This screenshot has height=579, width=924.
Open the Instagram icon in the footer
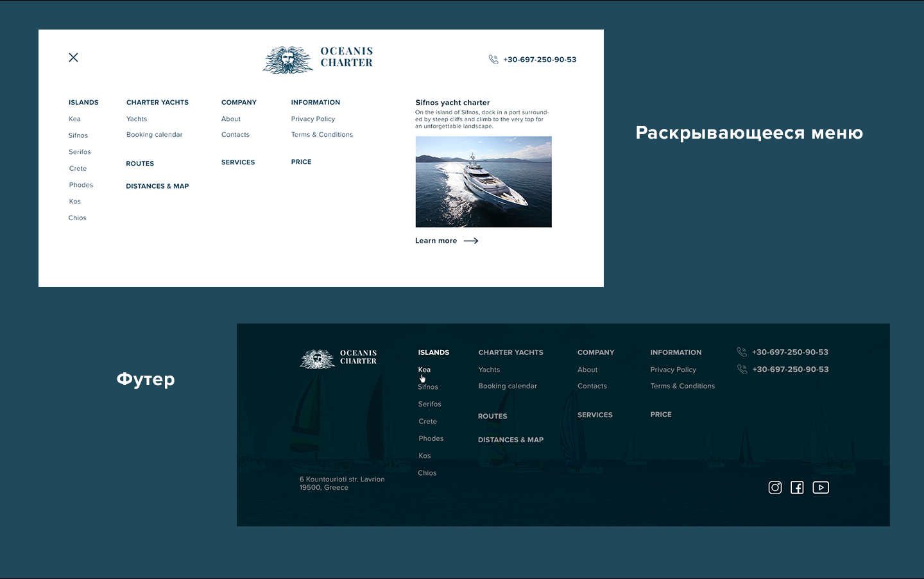[775, 488]
